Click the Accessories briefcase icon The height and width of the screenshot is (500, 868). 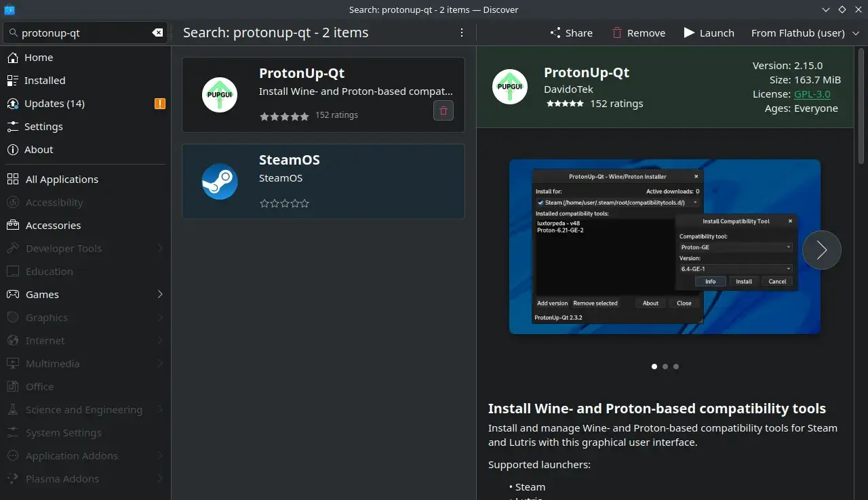pyautogui.click(x=12, y=226)
